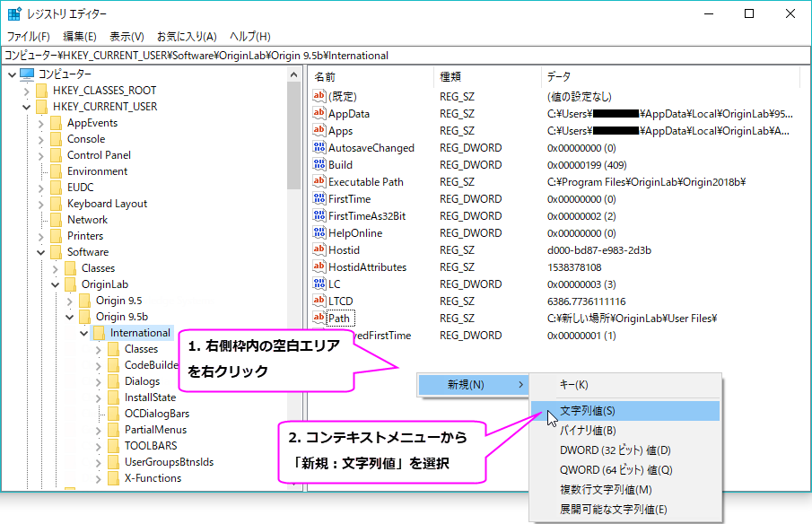The width and height of the screenshot is (812, 524).
Task: Expand the Keyboard Layout key
Action: pyautogui.click(x=41, y=204)
